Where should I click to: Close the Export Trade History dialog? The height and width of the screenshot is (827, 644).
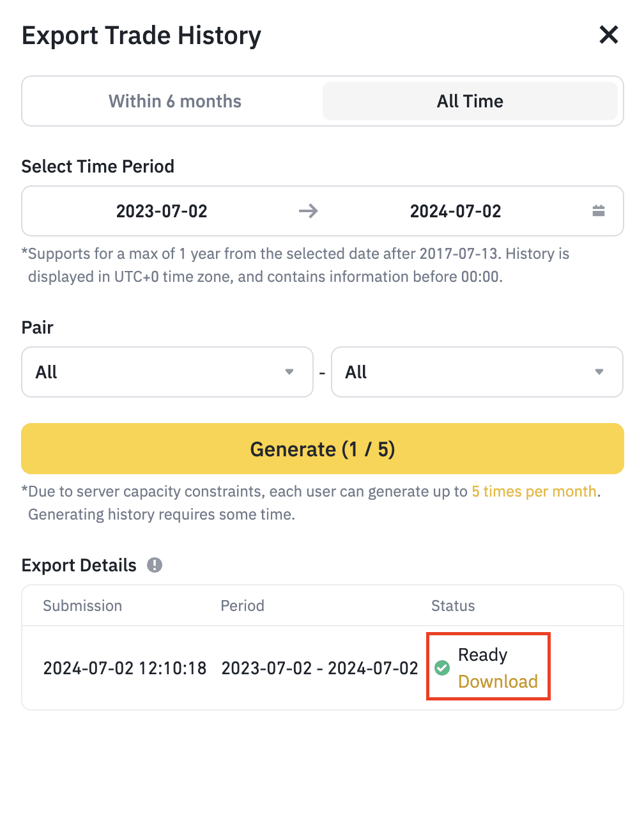point(608,35)
